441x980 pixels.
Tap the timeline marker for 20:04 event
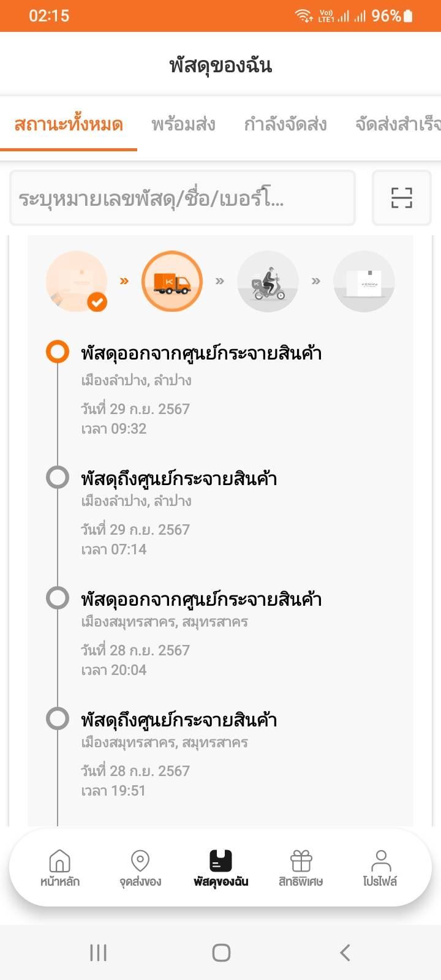58,598
